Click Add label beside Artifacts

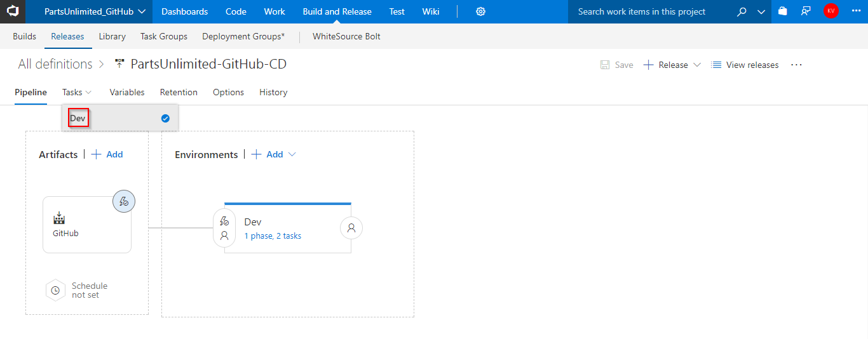(115, 154)
